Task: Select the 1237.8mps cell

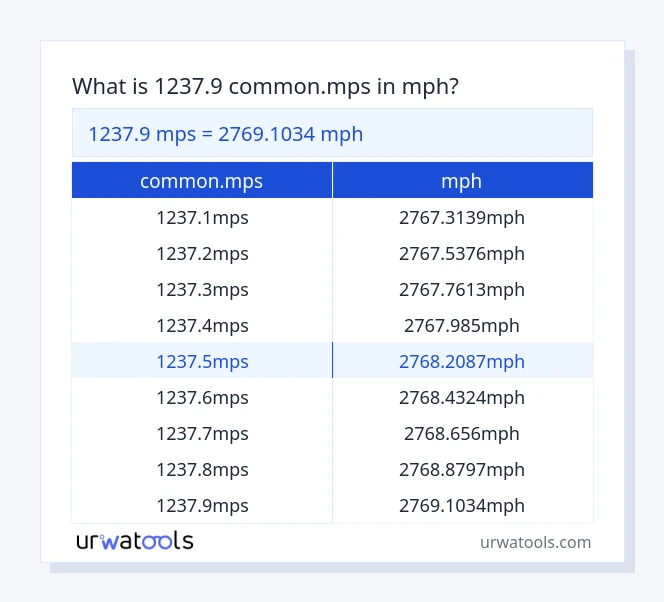Action: click(202, 469)
